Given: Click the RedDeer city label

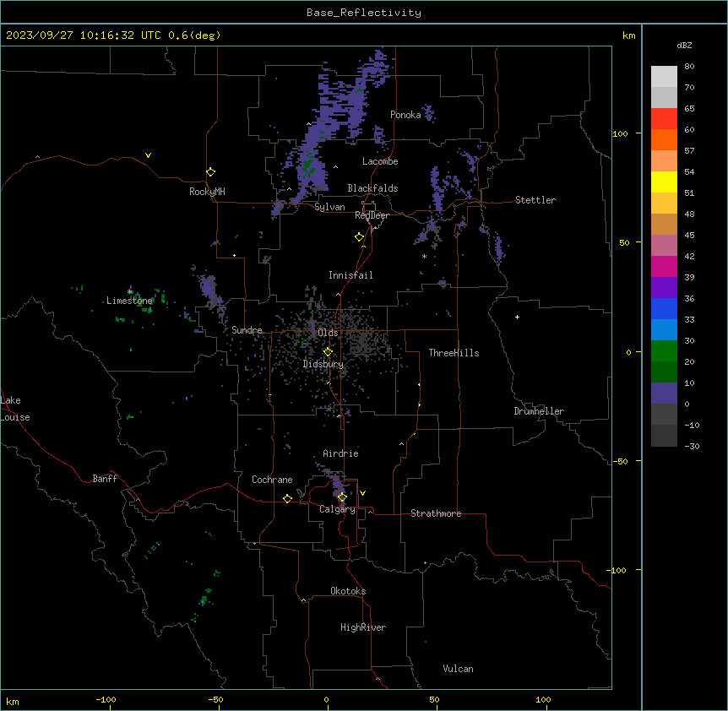Looking at the screenshot, I should [x=372, y=215].
